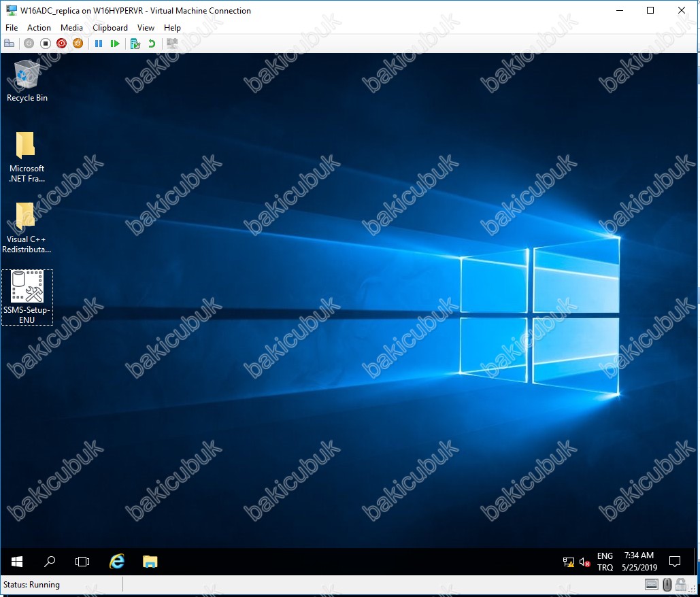The height and width of the screenshot is (597, 700).
Task: Turn off the VM with the stop icon
Action: [45, 44]
